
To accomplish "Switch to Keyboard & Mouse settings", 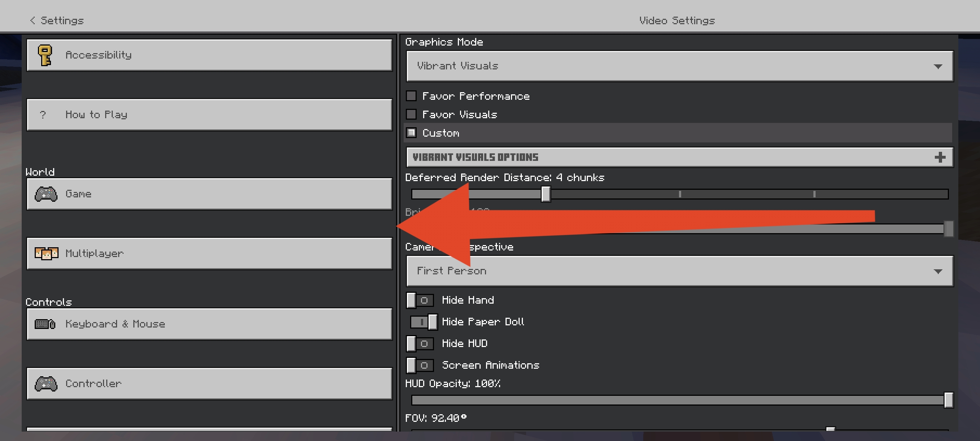I will point(209,324).
